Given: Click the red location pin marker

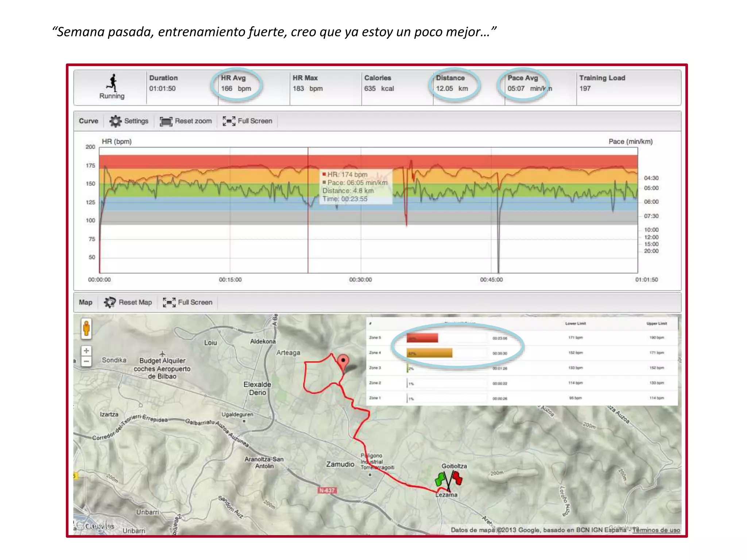Looking at the screenshot, I should (343, 361).
